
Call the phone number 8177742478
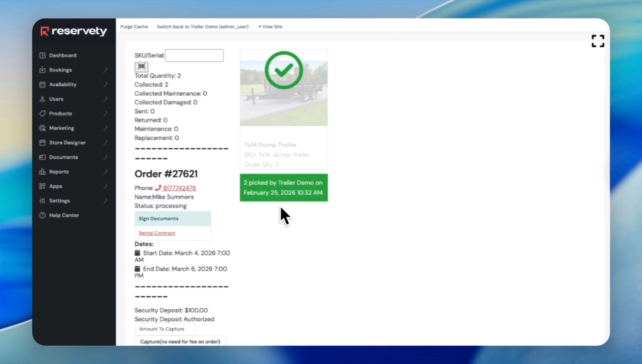pyautogui.click(x=179, y=188)
